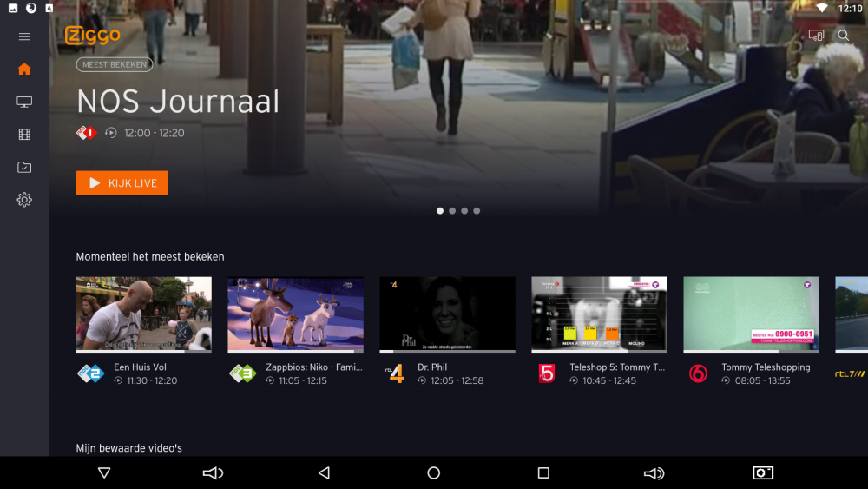Open the Dr. Phil thumbnail

click(447, 314)
